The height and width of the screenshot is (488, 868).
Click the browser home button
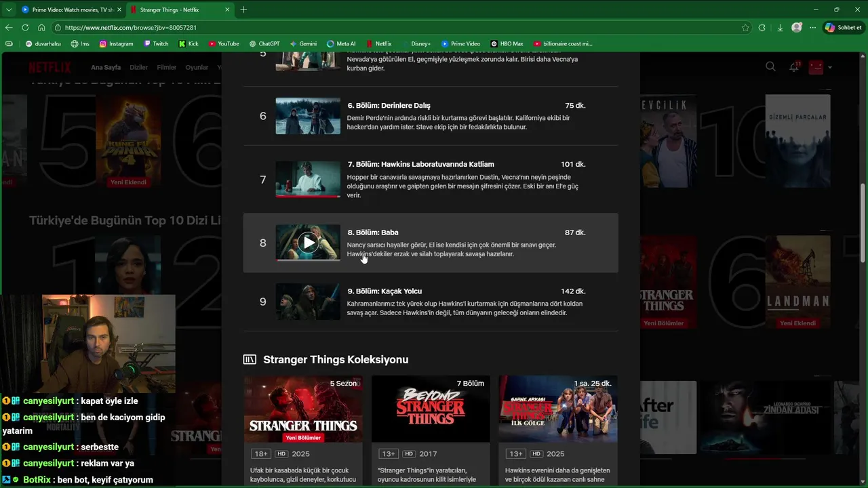(41, 28)
